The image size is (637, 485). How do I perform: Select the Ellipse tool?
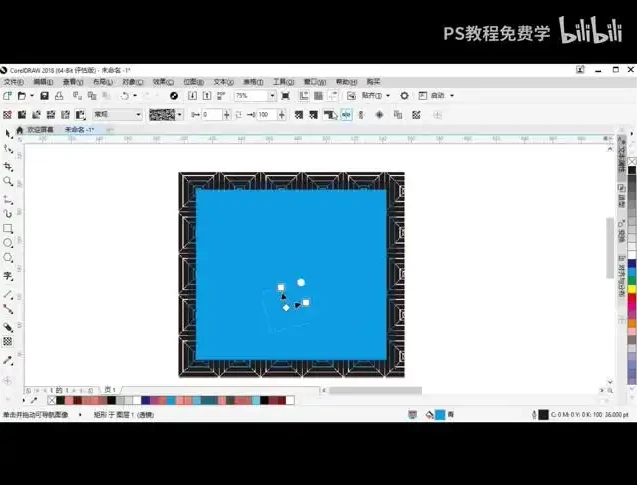click(8, 243)
